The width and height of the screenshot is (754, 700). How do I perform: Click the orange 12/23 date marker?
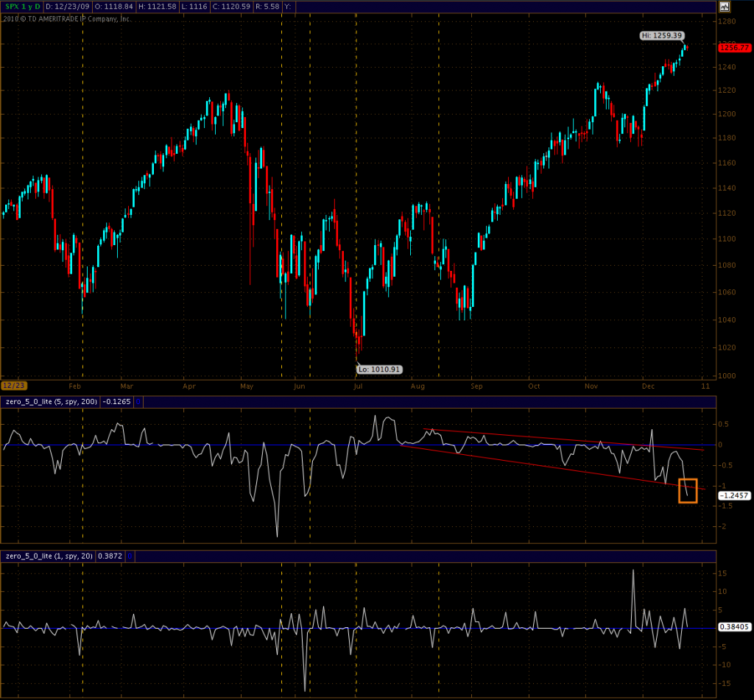pyautogui.click(x=14, y=386)
